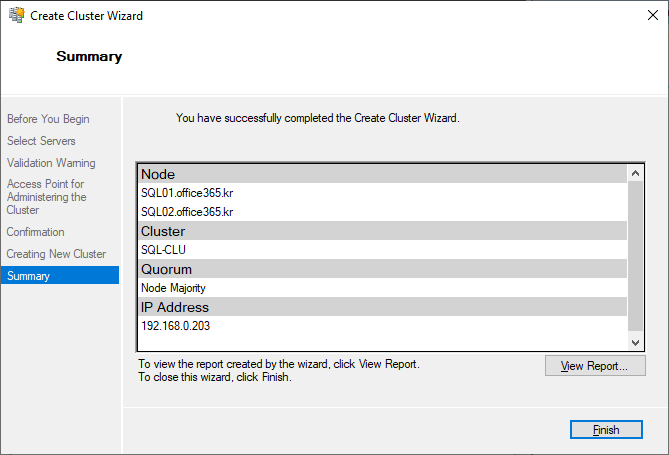This screenshot has height=455, width=669.
Task: Click the Summary page heading
Action: pos(89,56)
